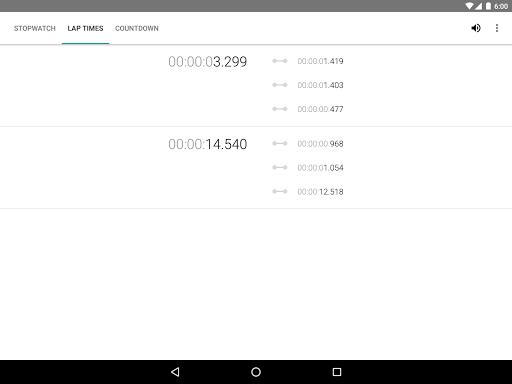Switch to the Stopwatch tab
The width and height of the screenshot is (512, 384).
click(x=35, y=28)
